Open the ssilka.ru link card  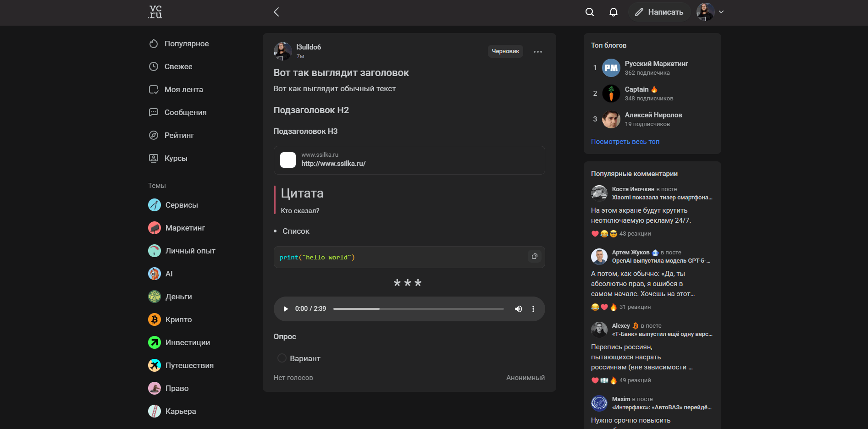[x=409, y=160]
